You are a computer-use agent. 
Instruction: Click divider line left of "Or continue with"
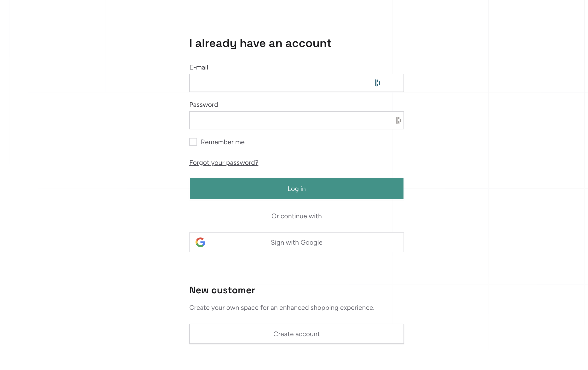(x=228, y=216)
